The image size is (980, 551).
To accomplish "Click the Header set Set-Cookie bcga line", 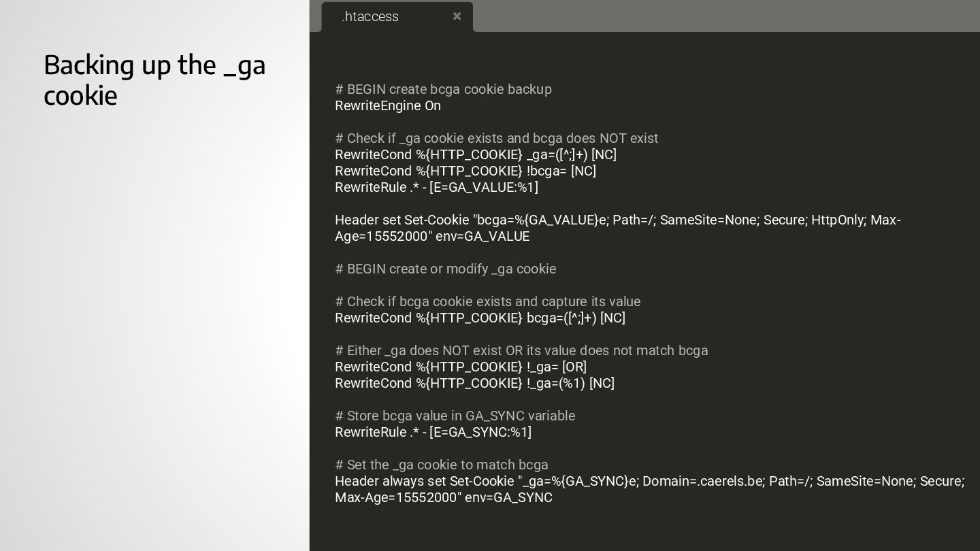I will point(617,220).
